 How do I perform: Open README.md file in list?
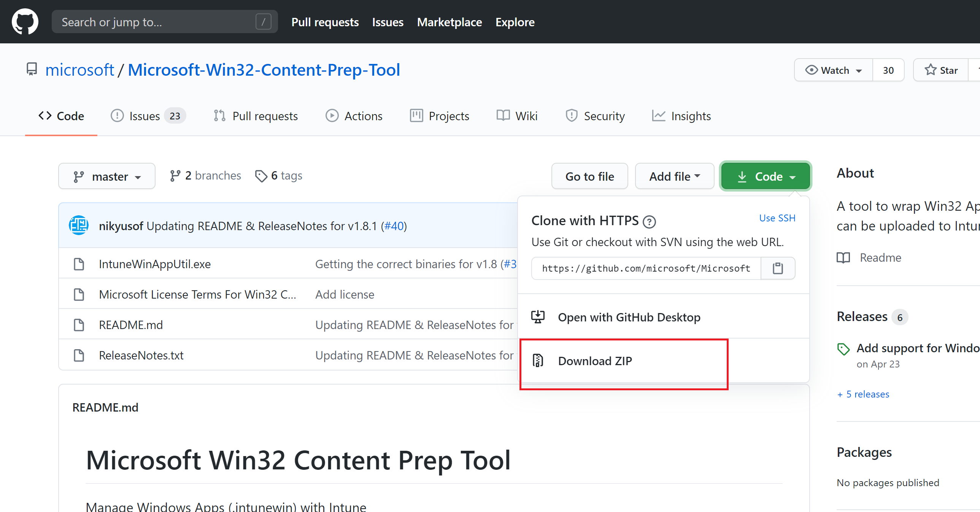coord(131,325)
